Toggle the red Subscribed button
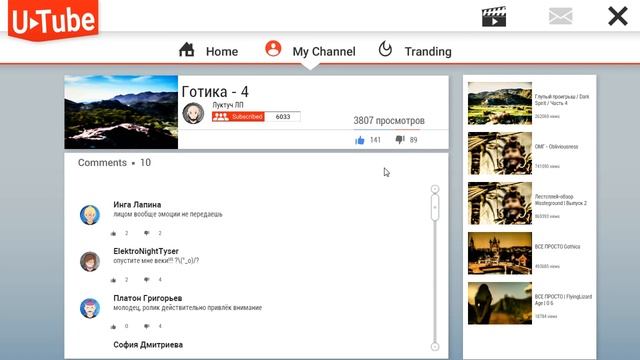640x360 pixels. pyautogui.click(x=238, y=117)
